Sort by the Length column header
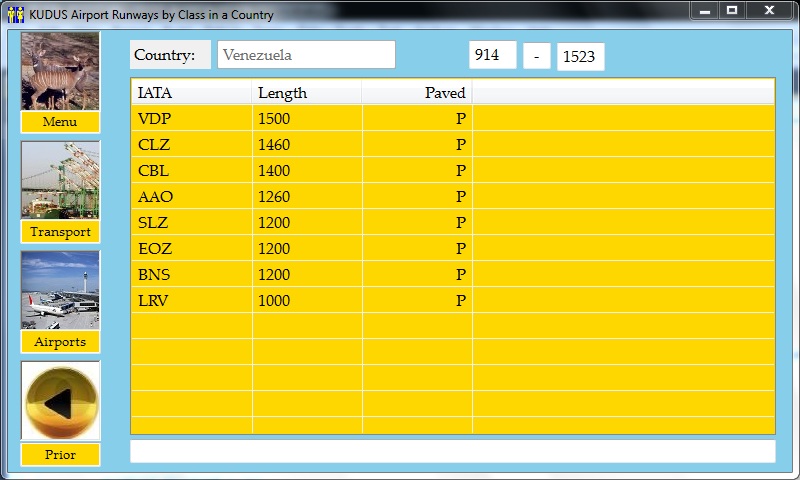Screen dimensions: 800x480 click(x=306, y=93)
